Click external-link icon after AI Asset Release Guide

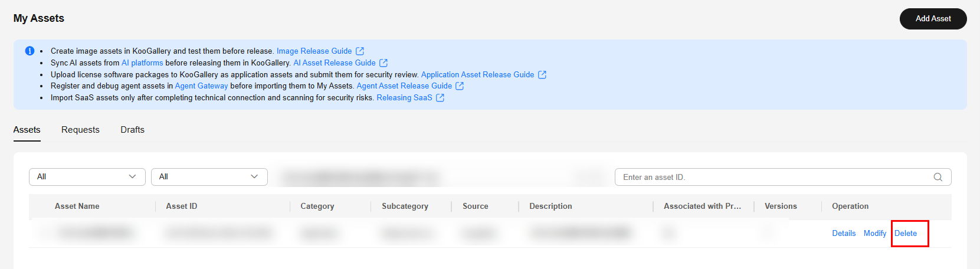pyautogui.click(x=384, y=63)
